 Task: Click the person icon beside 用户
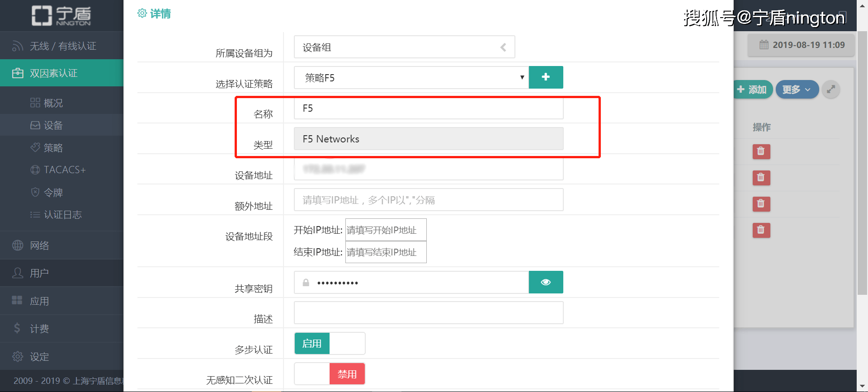pyautogui.click(x=18, y=273)
